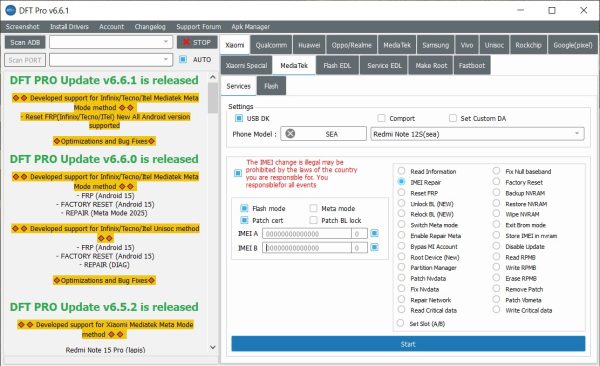Screen dimensions: 600x366
Task: Click the red X on the STOP button
Action: [x=186, y=42]
